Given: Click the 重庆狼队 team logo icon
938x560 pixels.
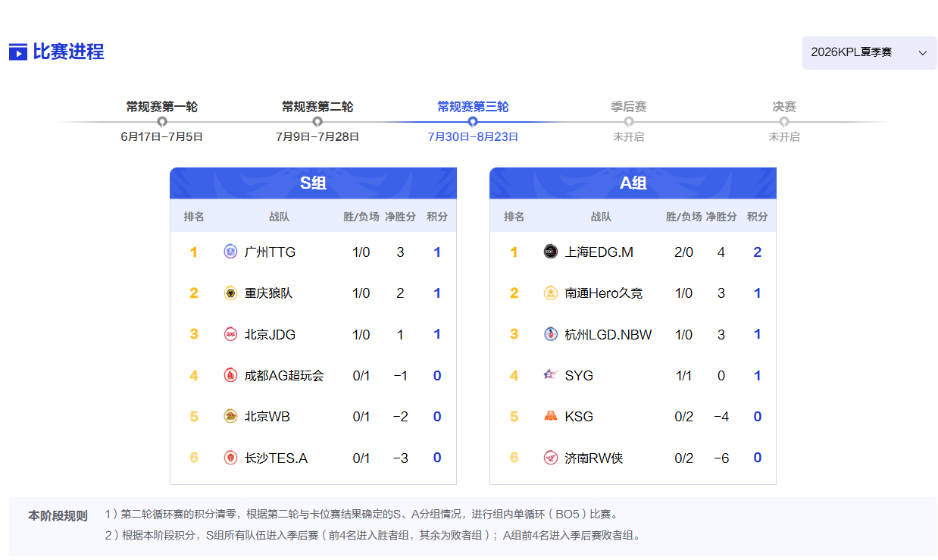Looking at the screenshot, I should click(231, 293).
